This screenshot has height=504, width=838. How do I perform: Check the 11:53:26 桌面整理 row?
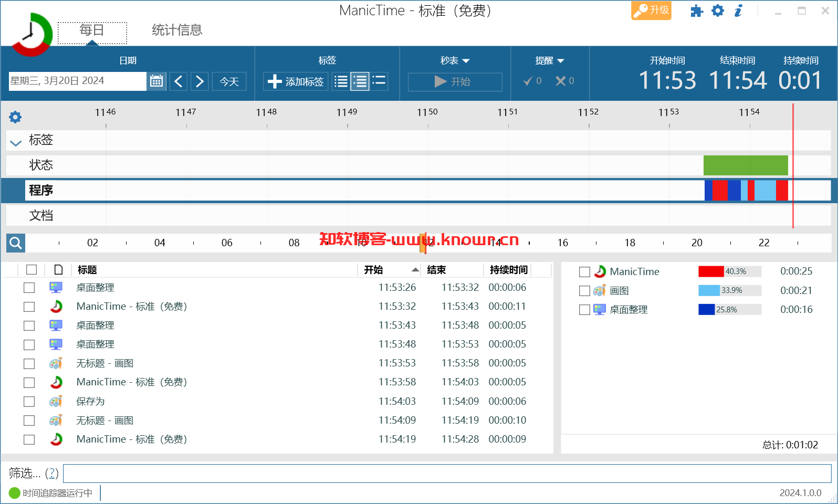point(29,288)
